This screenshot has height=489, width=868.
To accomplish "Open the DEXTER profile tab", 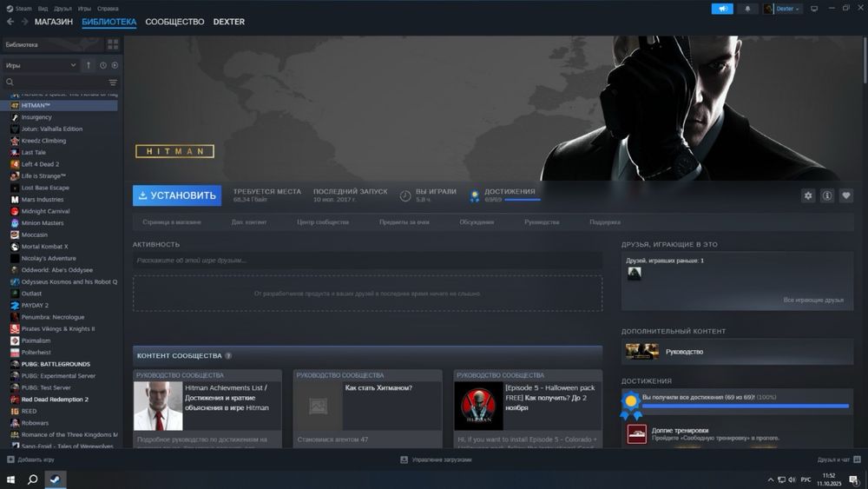I will (228, 22).
